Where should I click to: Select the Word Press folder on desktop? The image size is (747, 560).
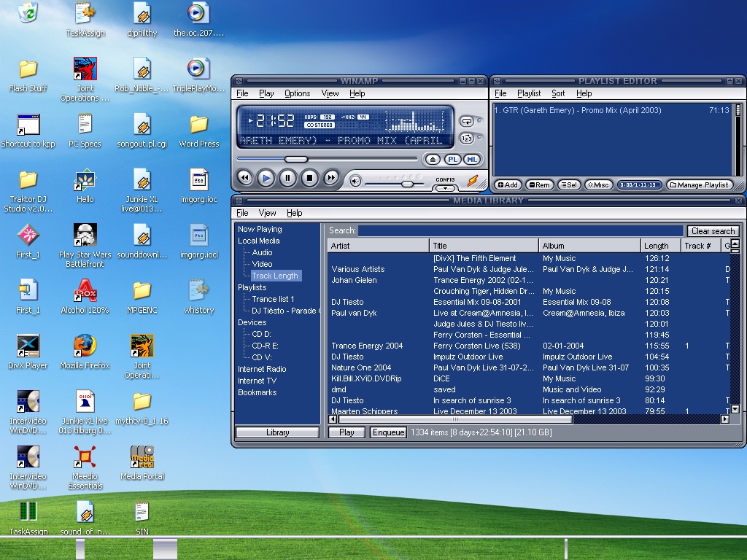click(198, 131)
